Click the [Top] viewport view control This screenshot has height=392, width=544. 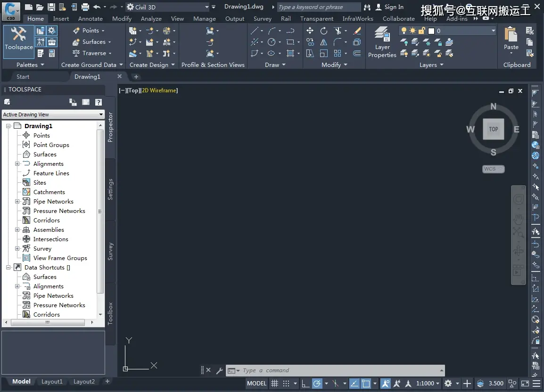133,90
